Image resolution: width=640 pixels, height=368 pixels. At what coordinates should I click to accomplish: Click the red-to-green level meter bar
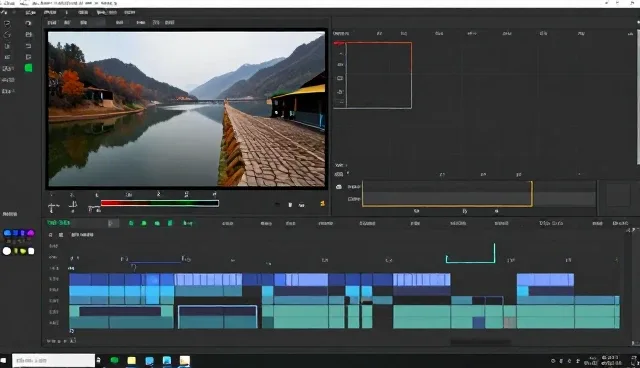pyautogui.click(x=160, y=203)
